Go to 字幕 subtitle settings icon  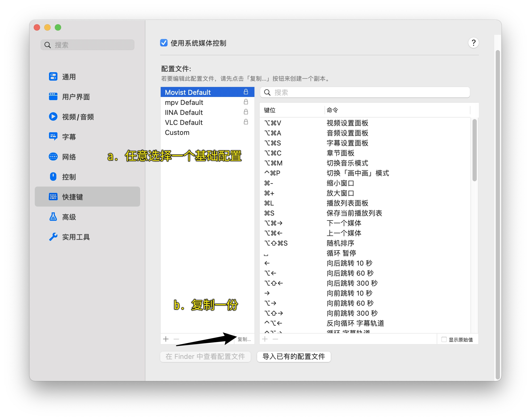point(53,136)
